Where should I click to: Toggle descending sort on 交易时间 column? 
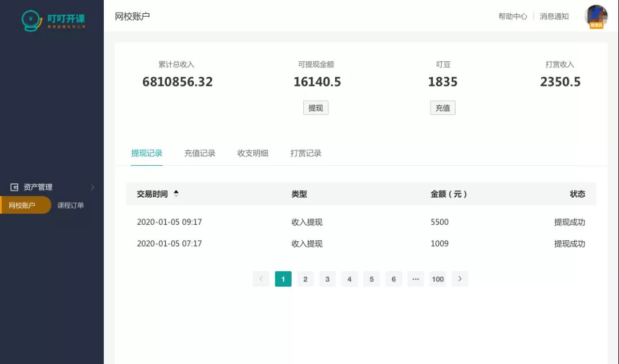(176, 196)
